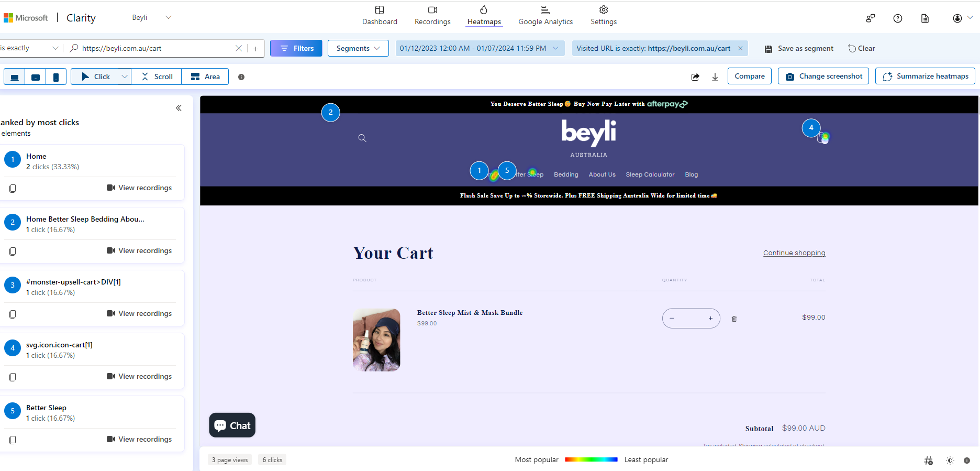Screen dimensions: 980x471
Task: Click the heatmap info icon beside Area
Action: [241, 77]
